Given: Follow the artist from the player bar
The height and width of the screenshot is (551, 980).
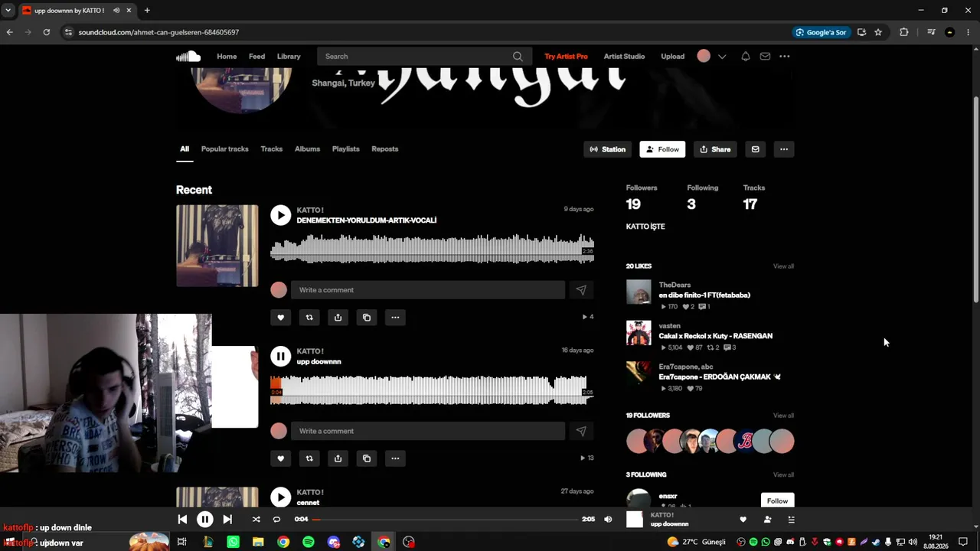Looking at the screenshot, I should 767,520.
